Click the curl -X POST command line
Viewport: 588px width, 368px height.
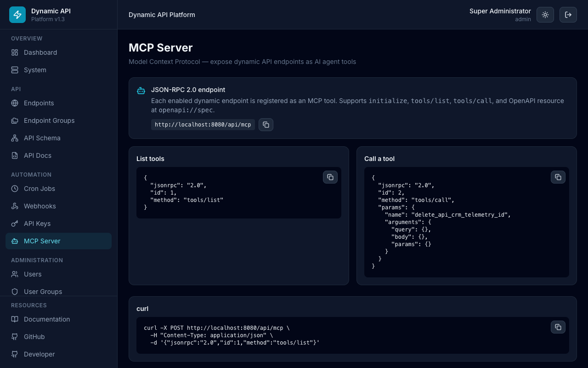pyautogui.click(x=217, y=328)
